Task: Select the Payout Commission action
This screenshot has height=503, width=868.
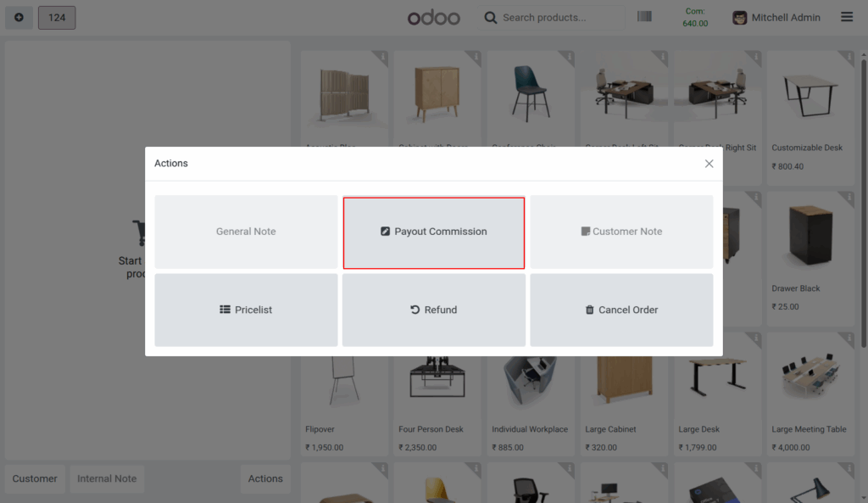Action: tap(434, 231)
